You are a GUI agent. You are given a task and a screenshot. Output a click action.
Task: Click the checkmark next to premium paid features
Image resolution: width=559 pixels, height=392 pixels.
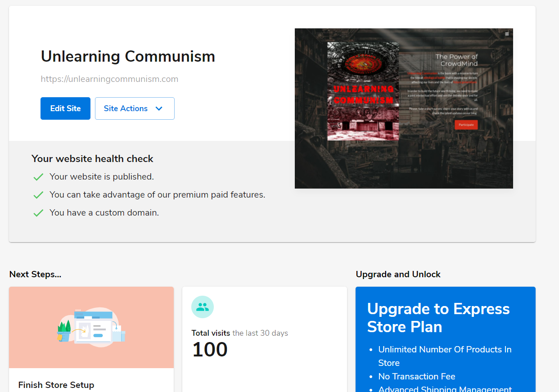(38, 194)
